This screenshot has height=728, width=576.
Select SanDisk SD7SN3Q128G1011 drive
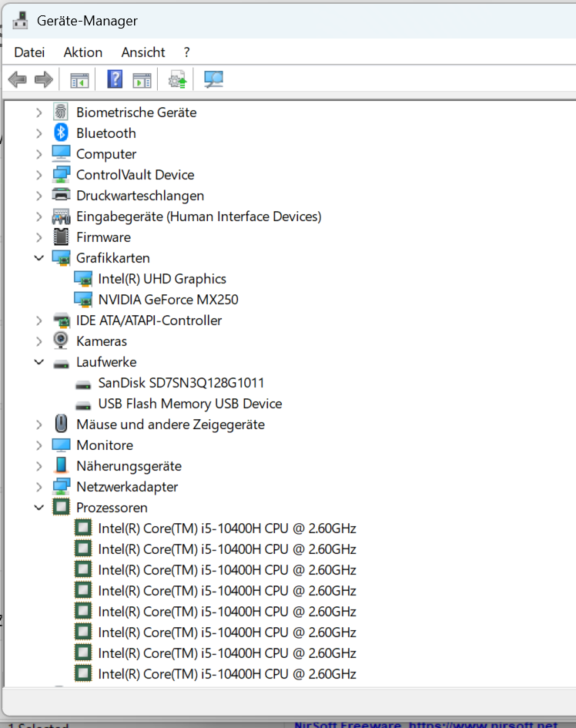point(181,383)
